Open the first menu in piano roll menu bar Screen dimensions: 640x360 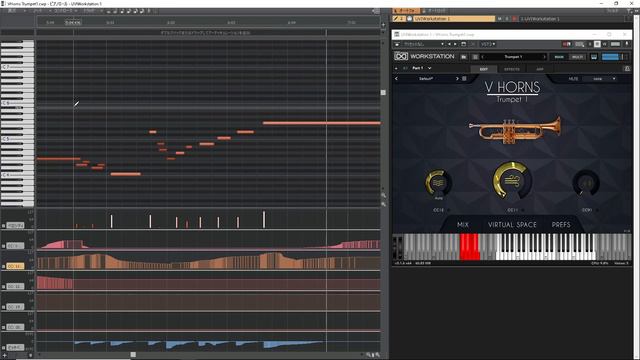[12, 11]
